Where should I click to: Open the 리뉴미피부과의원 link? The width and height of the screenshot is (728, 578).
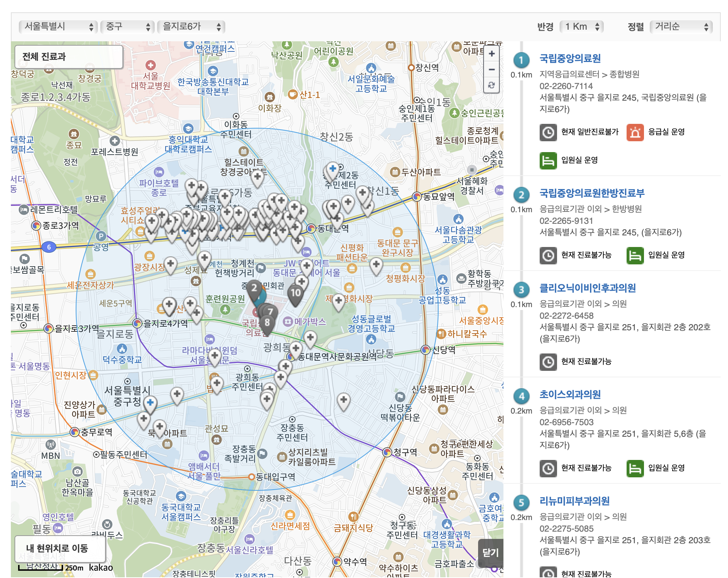coord(574,501)
